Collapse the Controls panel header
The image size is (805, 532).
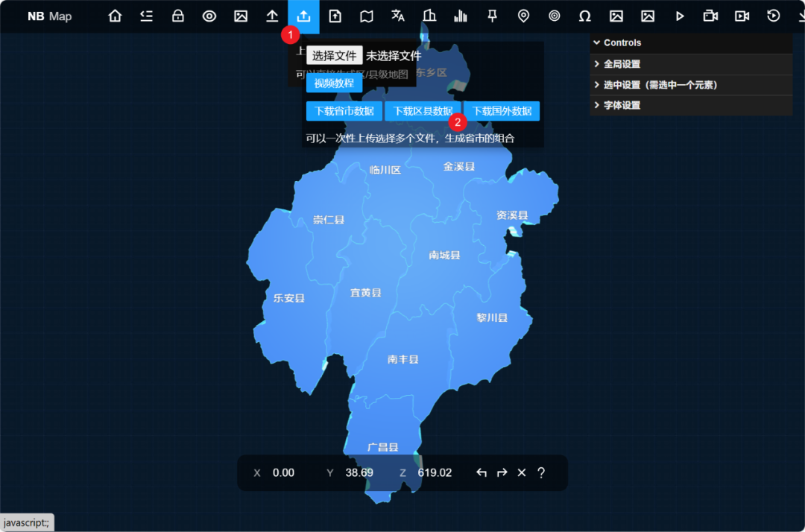coord(691,42)
